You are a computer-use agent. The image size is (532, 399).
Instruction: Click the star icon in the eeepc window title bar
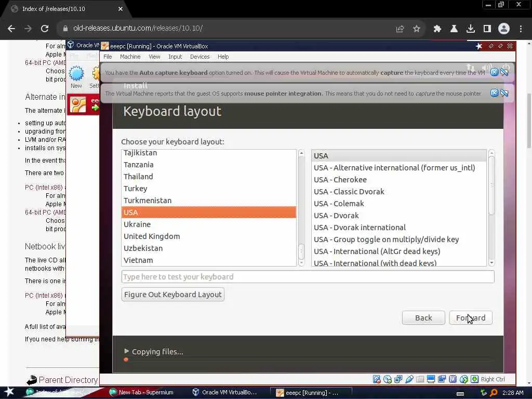pyautogui.click(x=478, y=46)
